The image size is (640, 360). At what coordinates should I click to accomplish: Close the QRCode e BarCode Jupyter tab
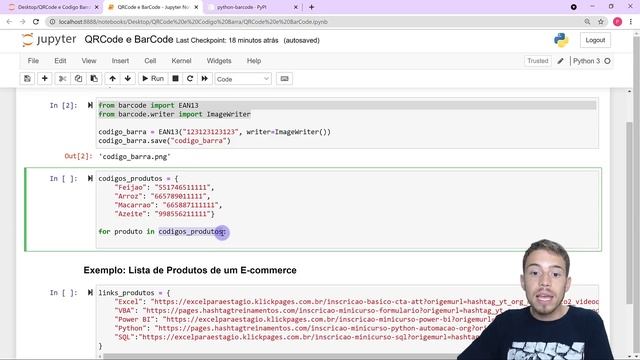(196, 7)
